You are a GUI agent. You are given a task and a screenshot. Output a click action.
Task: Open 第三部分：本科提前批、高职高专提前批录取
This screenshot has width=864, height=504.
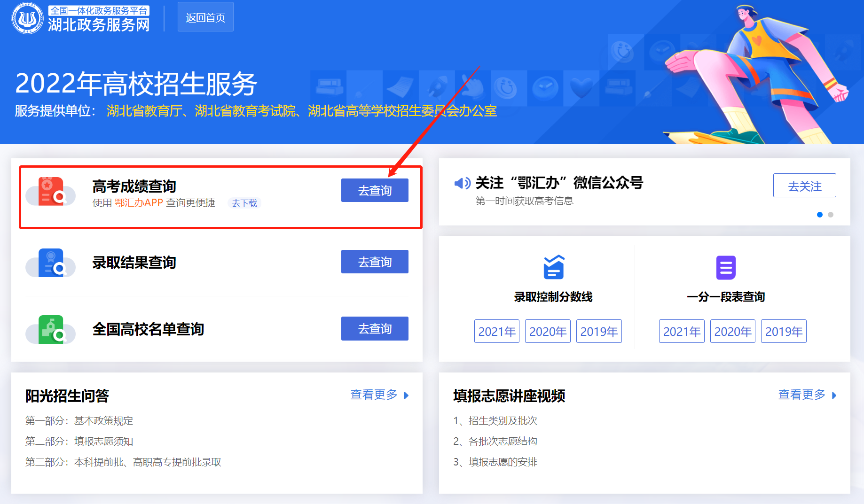[123, 462]
